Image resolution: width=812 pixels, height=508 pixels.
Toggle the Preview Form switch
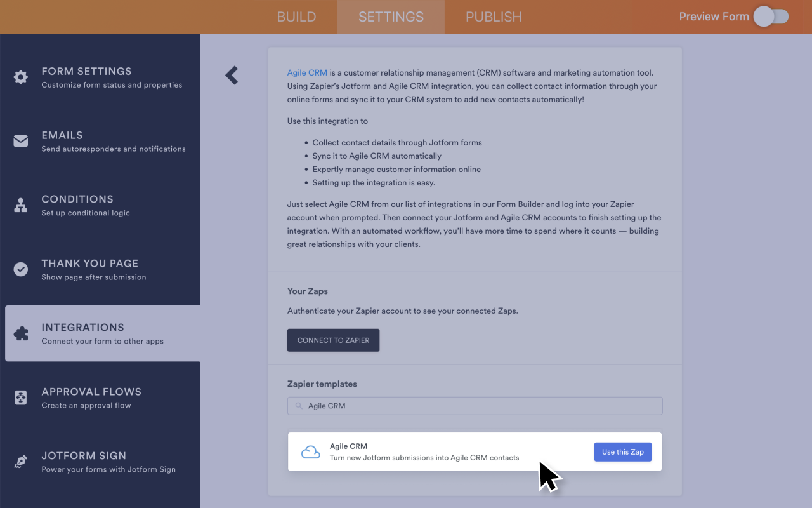(x=771, y=17)
